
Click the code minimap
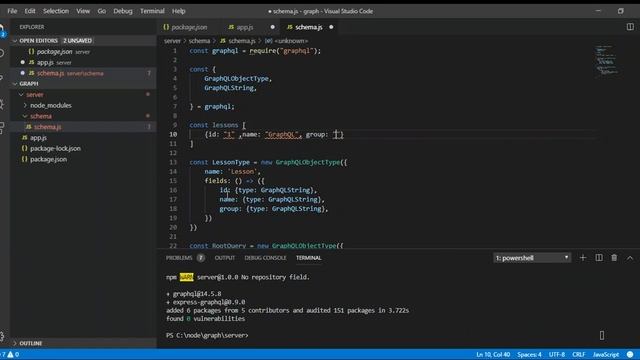point(607,60)
